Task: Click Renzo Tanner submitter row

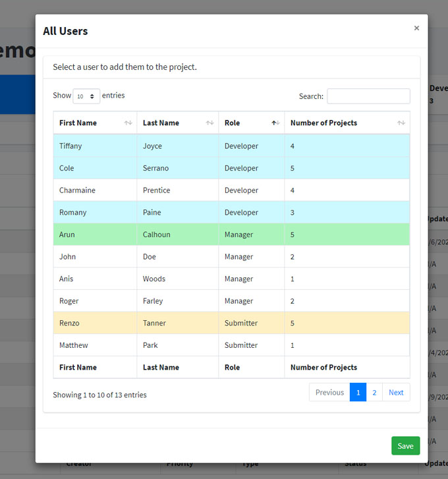Action: coord(231,323)
